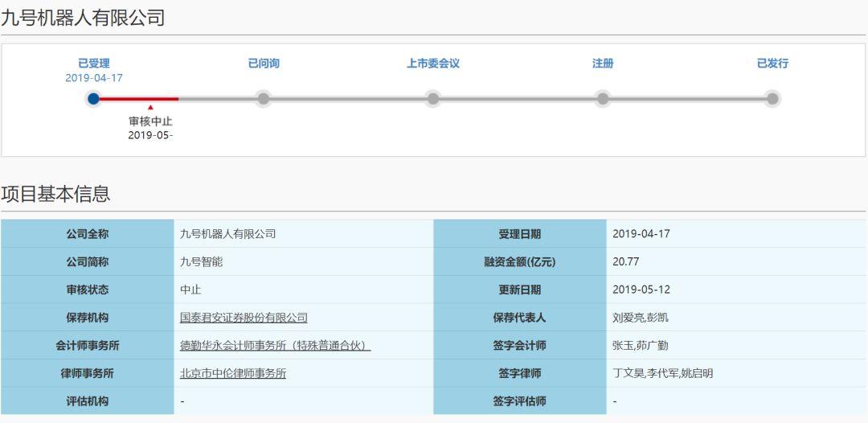
Task: Click the 审核状态 header cell
Action: click(88, 290)
